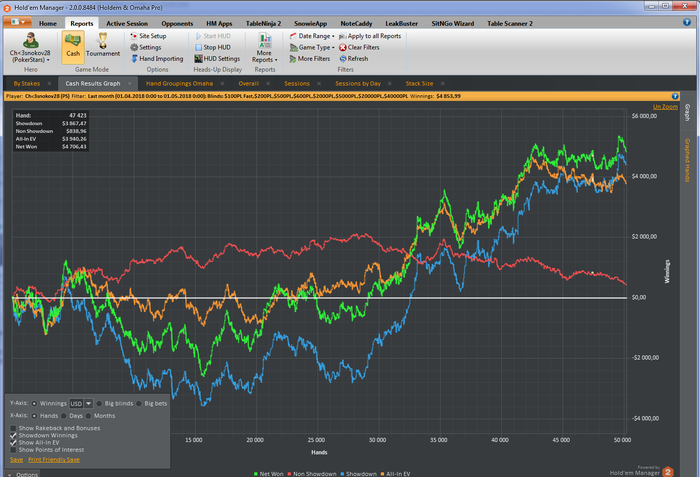This screenshot has height=477, width=700.
Task: Open NoteCaddy ribbon tab
Action: tap(356, 24)
